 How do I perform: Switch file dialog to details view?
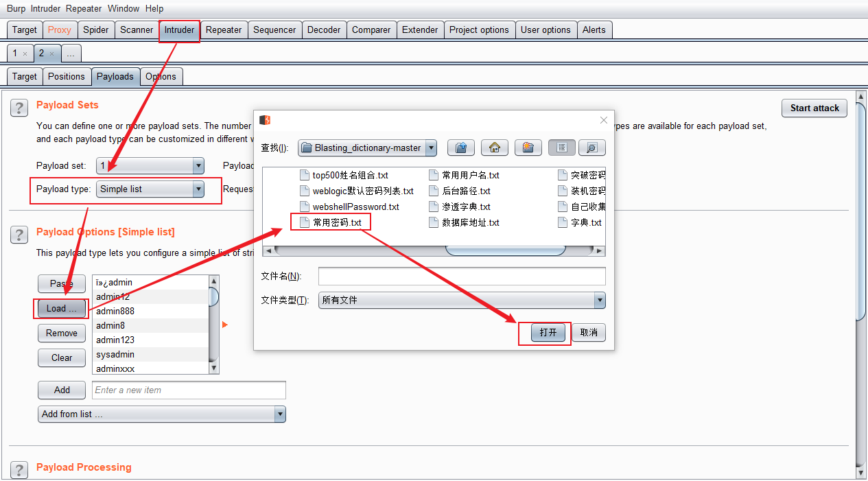591,148
